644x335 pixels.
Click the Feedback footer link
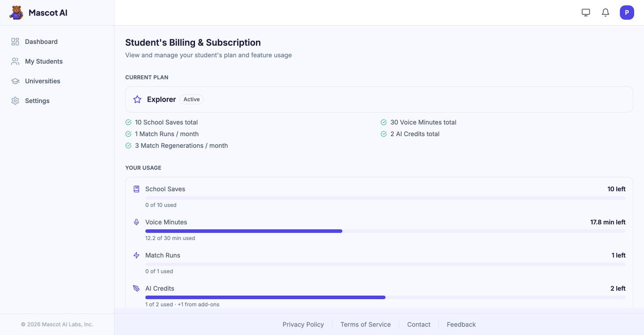[461, 324]
